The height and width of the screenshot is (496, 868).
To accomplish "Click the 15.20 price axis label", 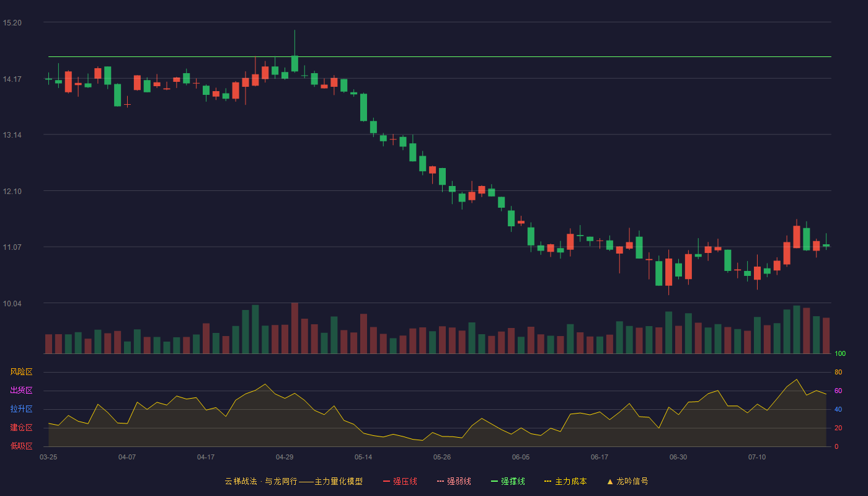I will tap(12, 23).
